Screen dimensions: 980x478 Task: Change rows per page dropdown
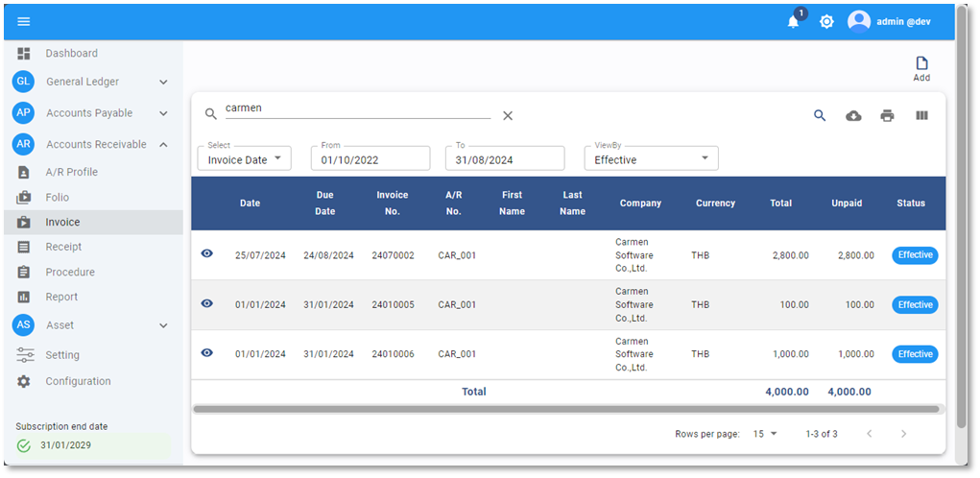(x=765, y=434)
